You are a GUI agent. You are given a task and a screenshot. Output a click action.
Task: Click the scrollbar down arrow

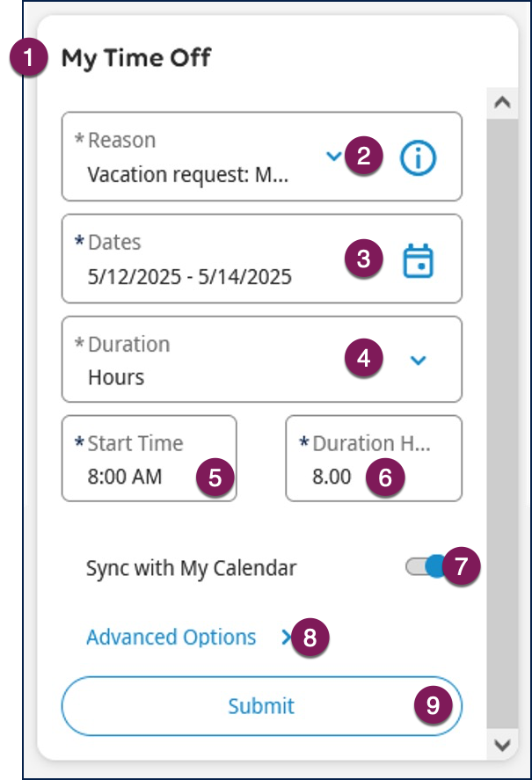pyautogui.click(x=502, y=745)
